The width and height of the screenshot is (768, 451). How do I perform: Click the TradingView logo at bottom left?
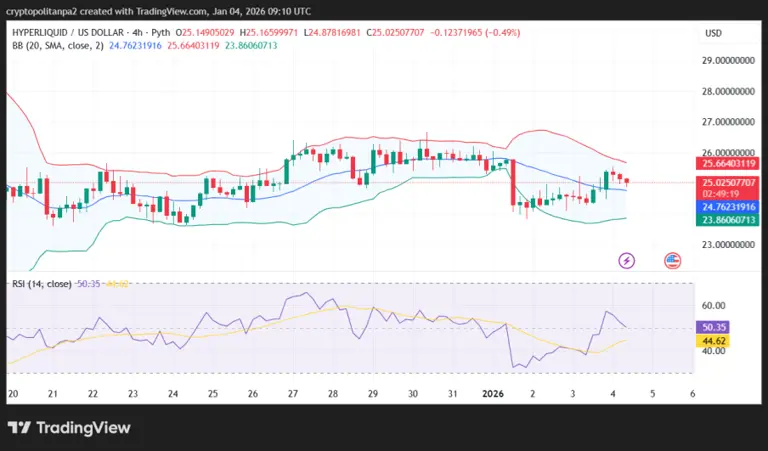coord(69,427)
